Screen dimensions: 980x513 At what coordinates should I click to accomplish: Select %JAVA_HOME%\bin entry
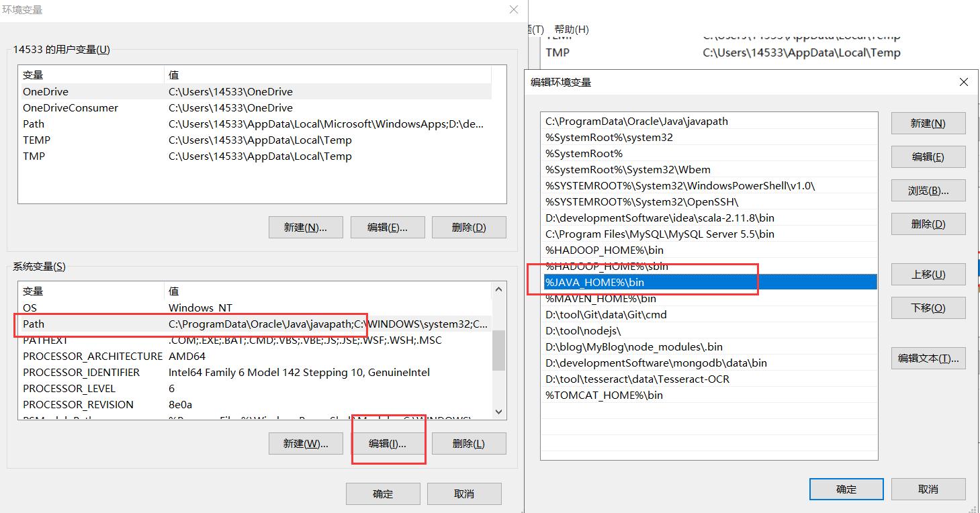tap(709, 283)
